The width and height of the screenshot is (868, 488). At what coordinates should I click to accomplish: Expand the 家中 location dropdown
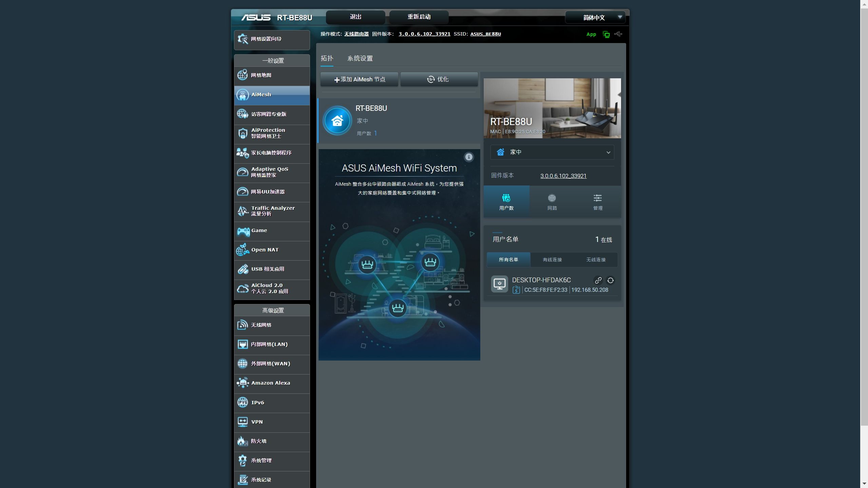552,152
